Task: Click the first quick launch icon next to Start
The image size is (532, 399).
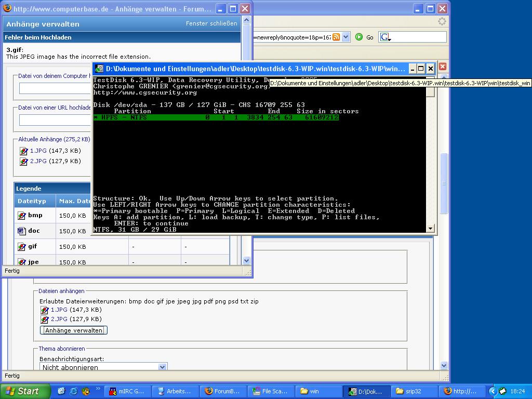Action: [61, 391]
